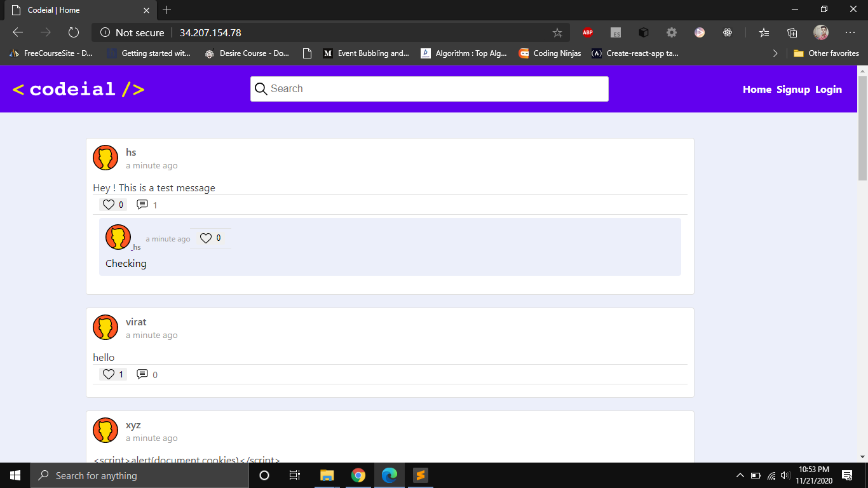Image resolution: width=868 pixels, height=488 pixels.
Task: Click the username "virat"
Action: pyautogui.click(x=136, y=322)
